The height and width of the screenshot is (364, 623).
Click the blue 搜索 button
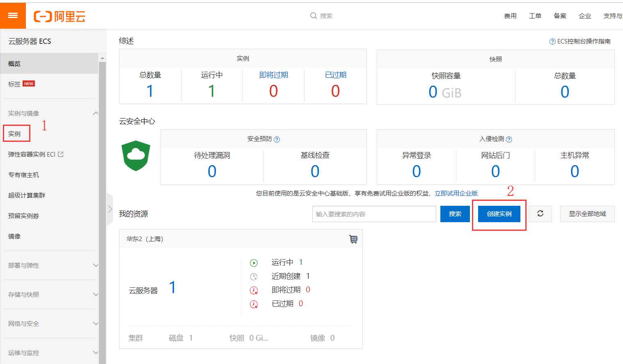click(x=455, y=214)
